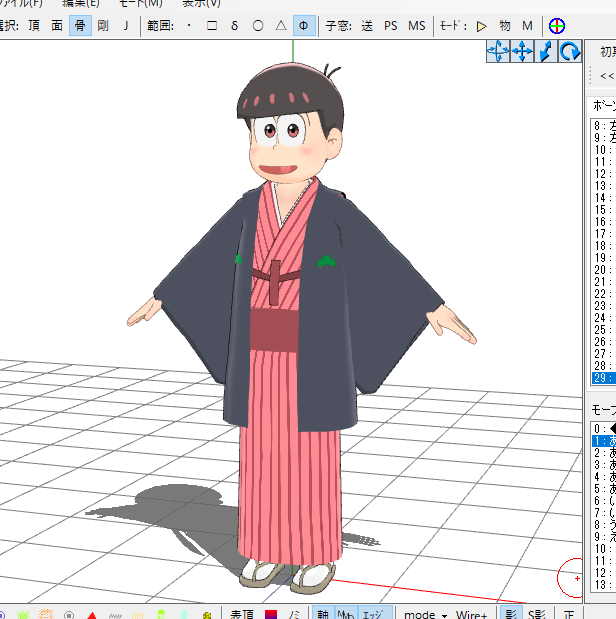The image size is (616, 619).
Task: Click the red-purple color swatch
Action: [x=271, y=614]
